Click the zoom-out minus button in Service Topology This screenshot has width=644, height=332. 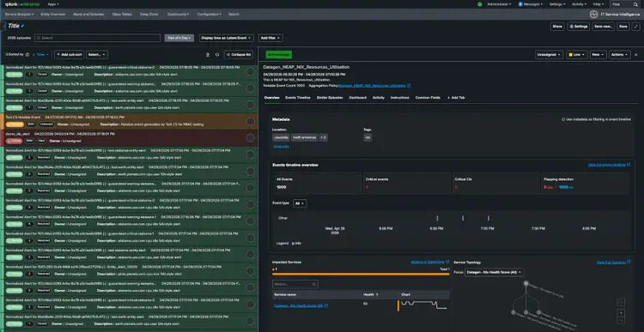tap(621, 320)
